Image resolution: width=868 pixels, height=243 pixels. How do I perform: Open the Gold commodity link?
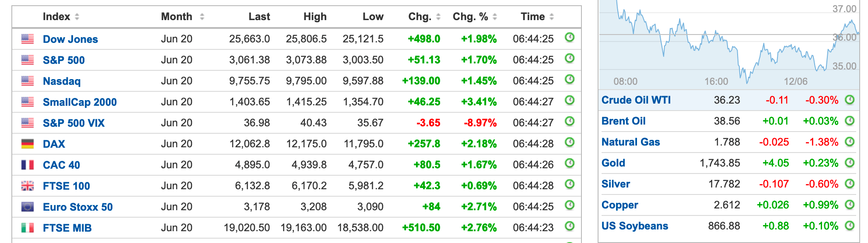tap(613, 163)
